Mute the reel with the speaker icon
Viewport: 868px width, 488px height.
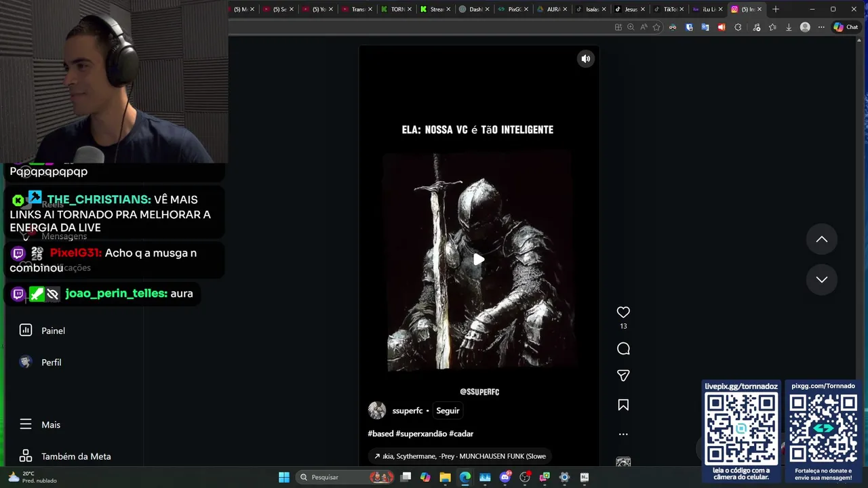[x=586, y=59]
